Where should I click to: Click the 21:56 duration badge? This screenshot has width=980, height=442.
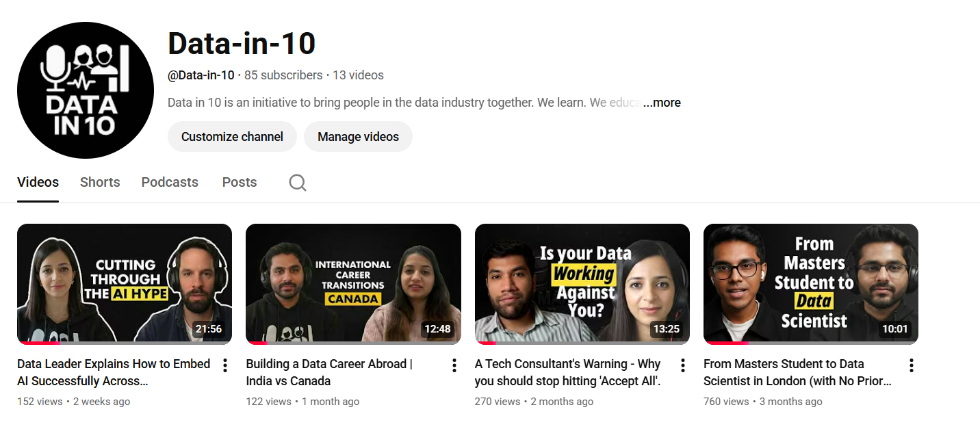[209, 329]
